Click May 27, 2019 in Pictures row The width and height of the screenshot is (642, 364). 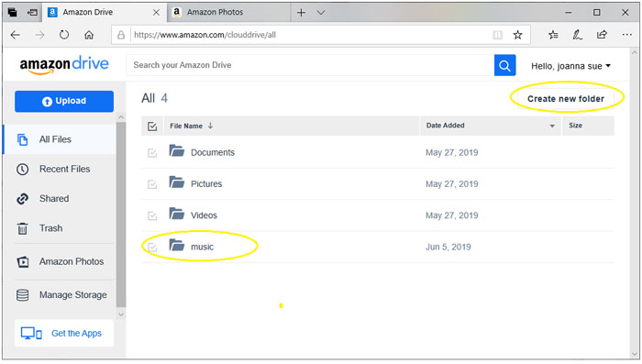click(451, 184)
